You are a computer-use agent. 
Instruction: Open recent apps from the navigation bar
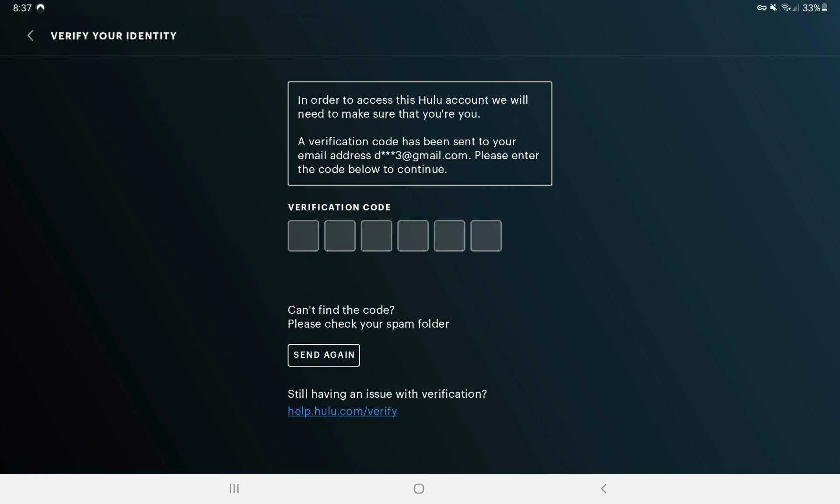point(234,489)
